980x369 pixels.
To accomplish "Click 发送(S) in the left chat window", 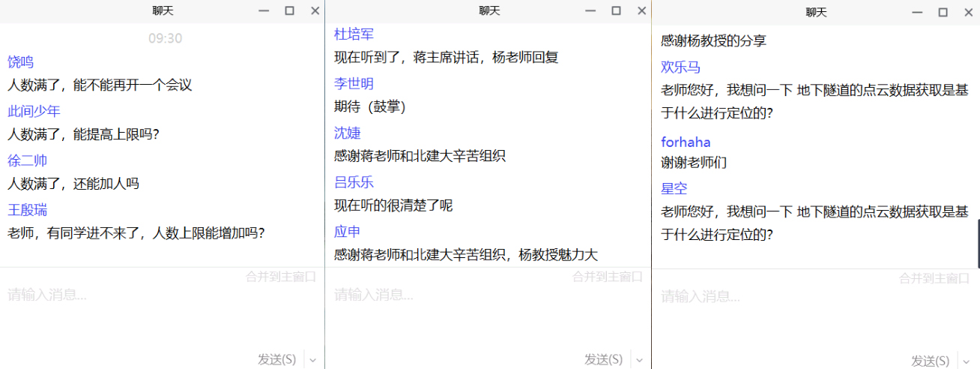I will tap(277, 359).
